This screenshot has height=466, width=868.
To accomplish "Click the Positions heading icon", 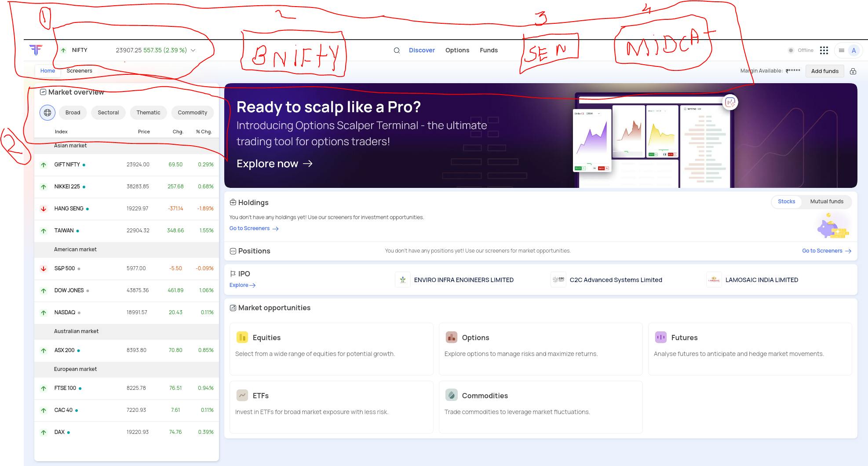I will 233,251.
